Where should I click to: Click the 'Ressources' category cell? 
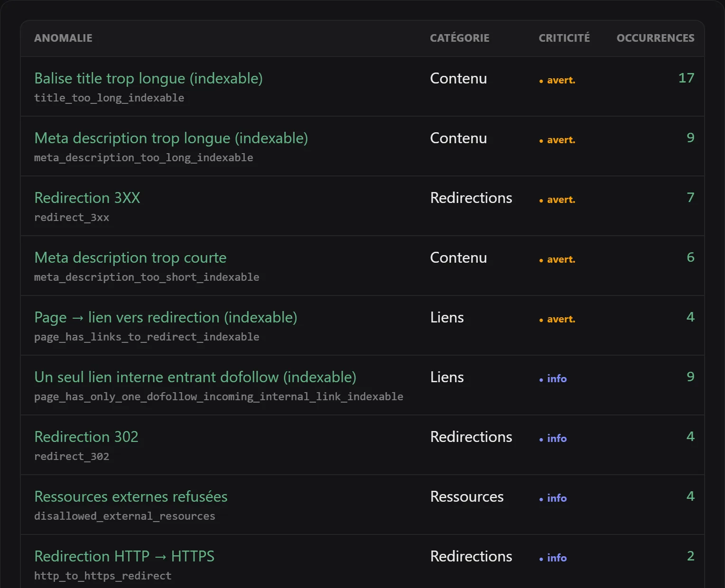click(467, 497)
